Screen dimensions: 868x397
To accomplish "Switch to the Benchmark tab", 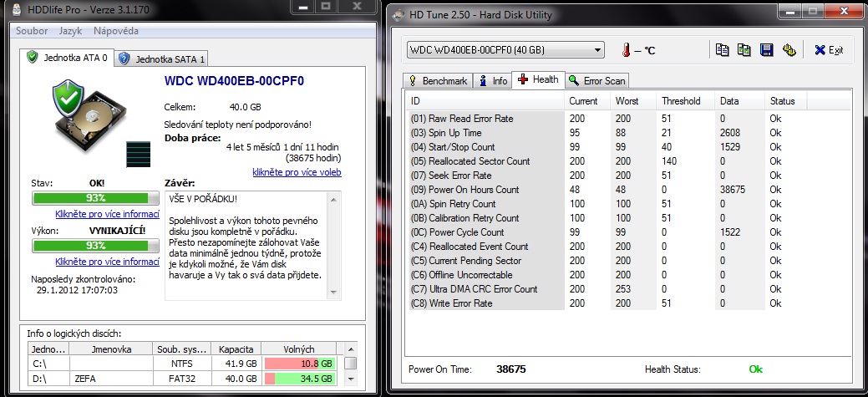I will click(x=438, y=81).
